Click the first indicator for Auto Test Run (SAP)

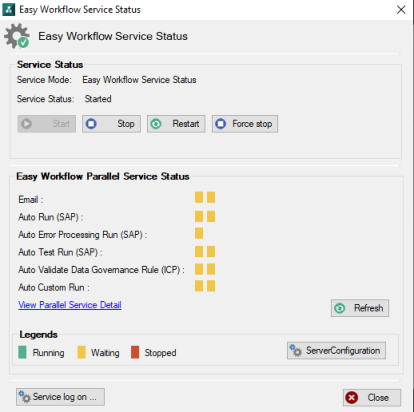coord(199,251)
